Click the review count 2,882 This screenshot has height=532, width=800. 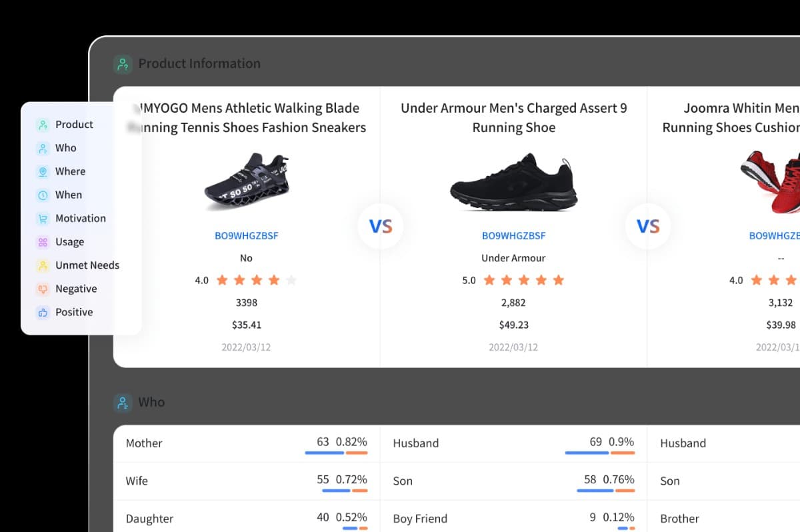click(x=513, y=303)
